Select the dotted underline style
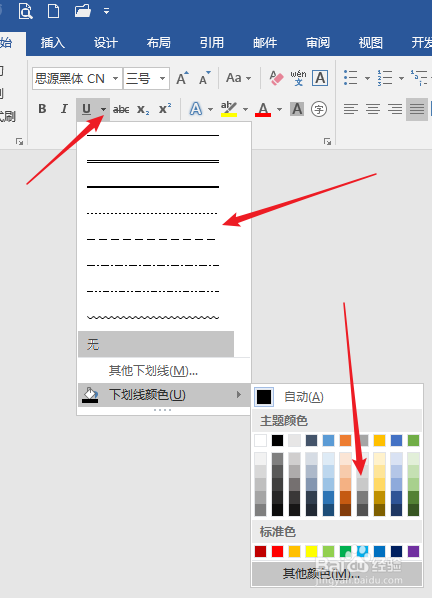This screenshot has height=598, width=432. (x=153, y=213)
